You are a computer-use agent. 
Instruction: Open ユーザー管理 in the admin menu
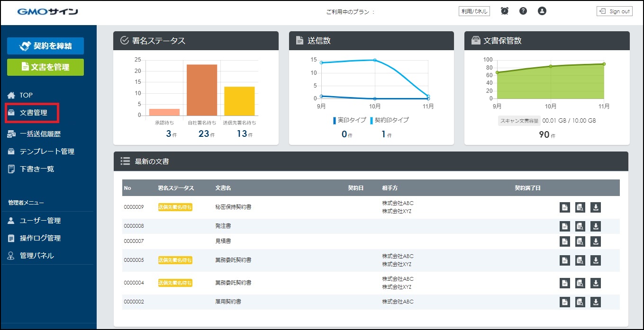click(40, 221)
